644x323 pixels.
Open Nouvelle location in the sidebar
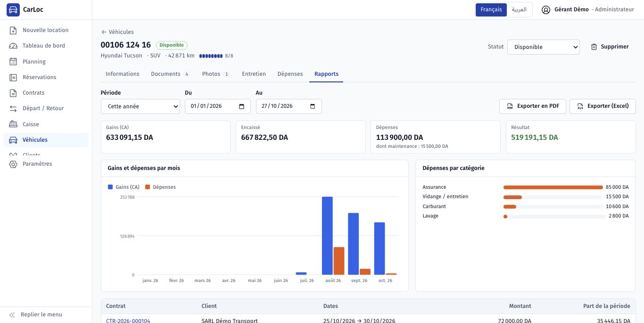(x=46, y=30)
